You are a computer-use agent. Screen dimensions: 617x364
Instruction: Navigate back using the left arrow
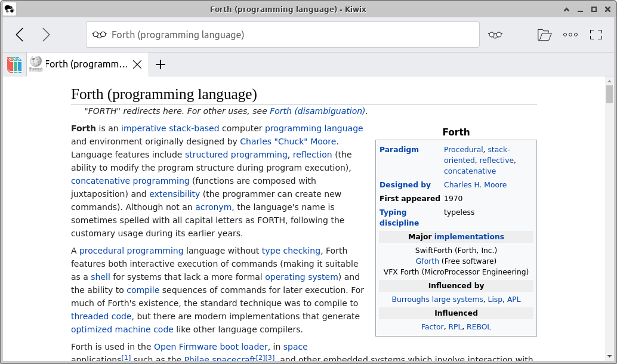click(19, 35)
